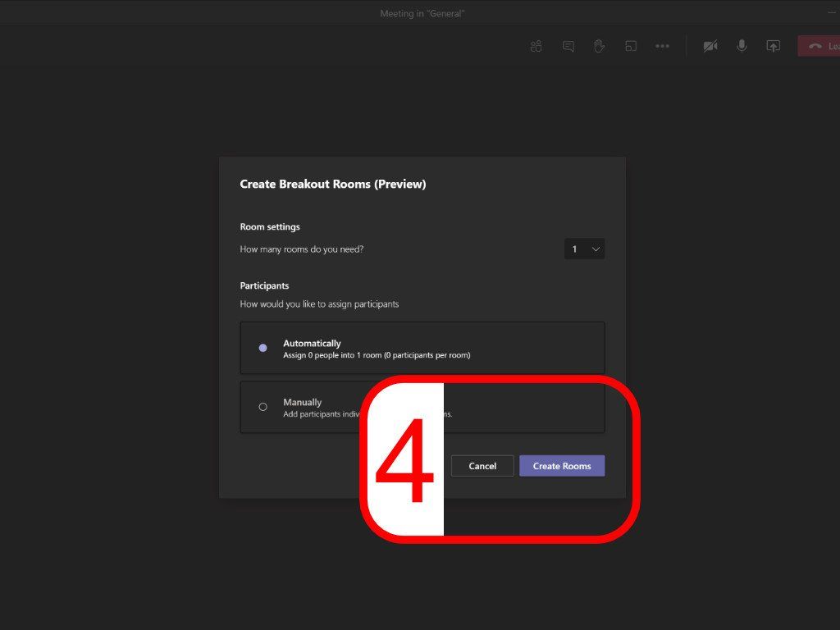This screenshot has height=630, width=840.
Task: Open the meeting chat panel
Action: pos(568,46)
